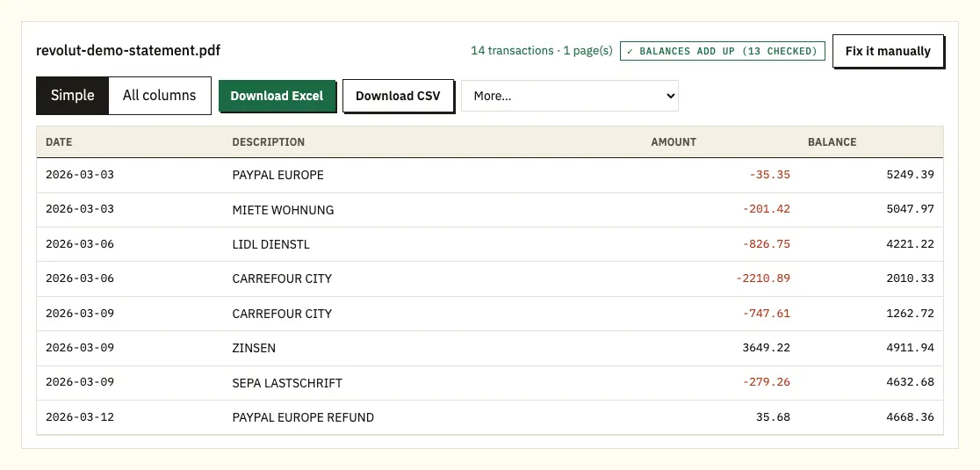Switch to the All columns tab
Viewport: 980px width, 470px height.
[x=159, y=96]
